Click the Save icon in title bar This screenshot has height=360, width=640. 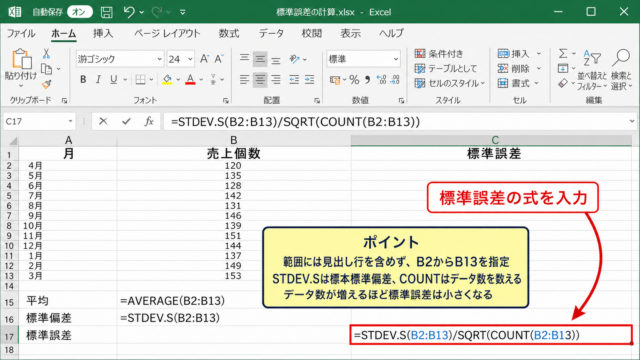[107, 12]
